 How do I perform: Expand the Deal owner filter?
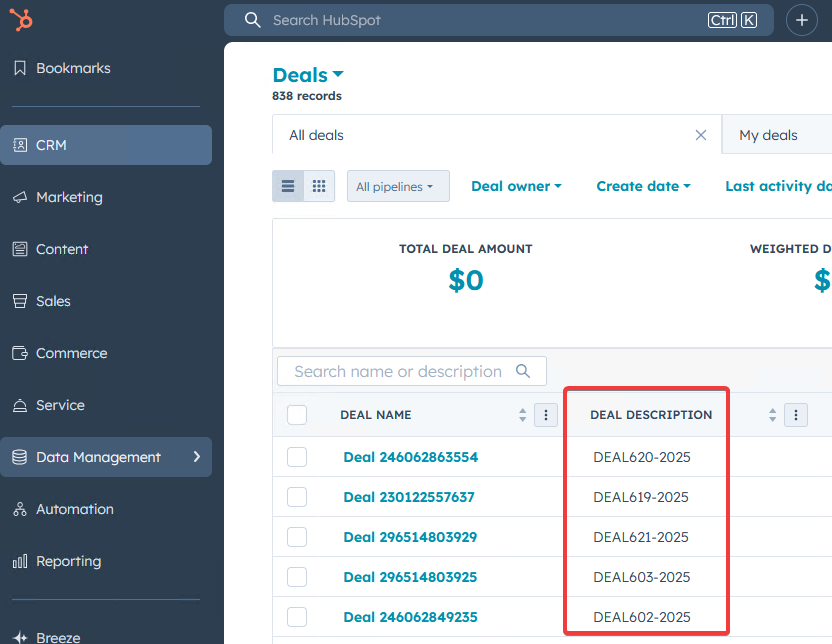click(x=516, y=186)
